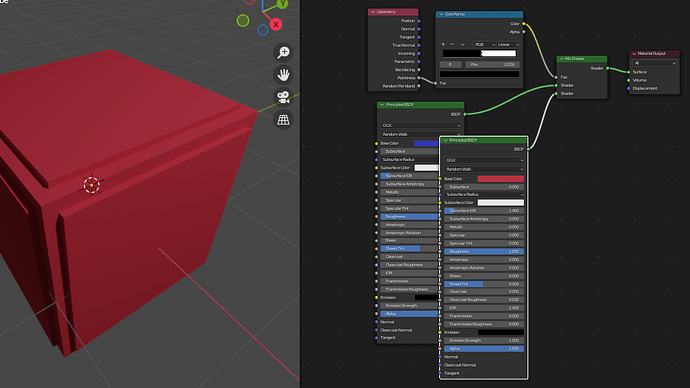Click the Material Output Displacement socket
690x388 pixels.
pos(628,88)
